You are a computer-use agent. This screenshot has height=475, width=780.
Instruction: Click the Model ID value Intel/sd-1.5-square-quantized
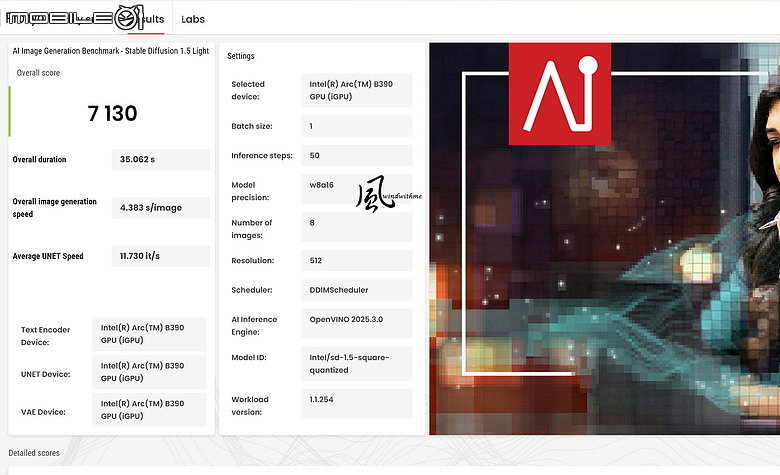tap(357, 364)
